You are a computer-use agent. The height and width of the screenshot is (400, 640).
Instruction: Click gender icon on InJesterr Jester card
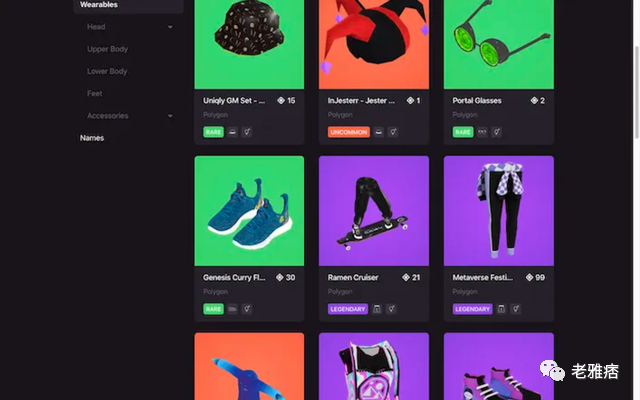tap(393, 132)
